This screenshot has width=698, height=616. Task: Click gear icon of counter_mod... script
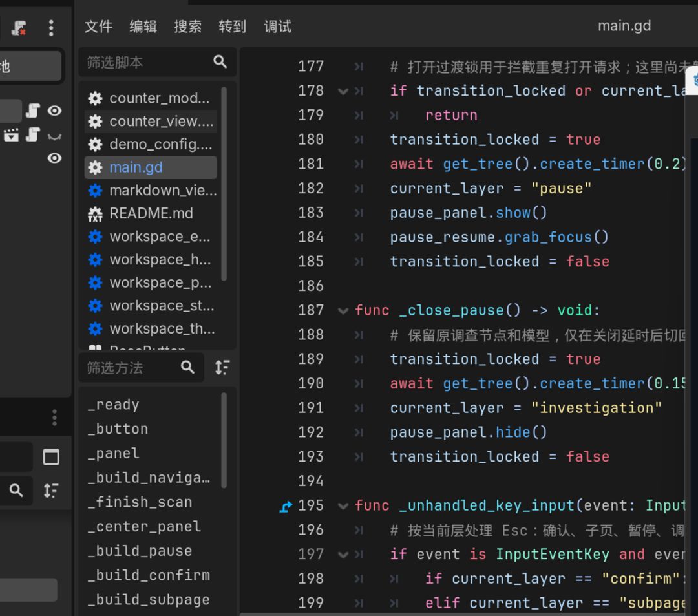pyautogui.click(x=95, y=98)
